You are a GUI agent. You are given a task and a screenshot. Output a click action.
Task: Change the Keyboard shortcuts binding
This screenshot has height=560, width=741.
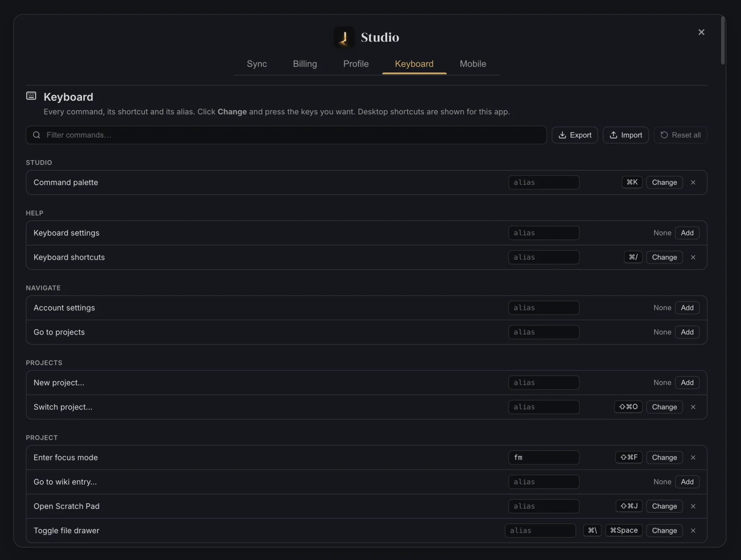(664, 257)
